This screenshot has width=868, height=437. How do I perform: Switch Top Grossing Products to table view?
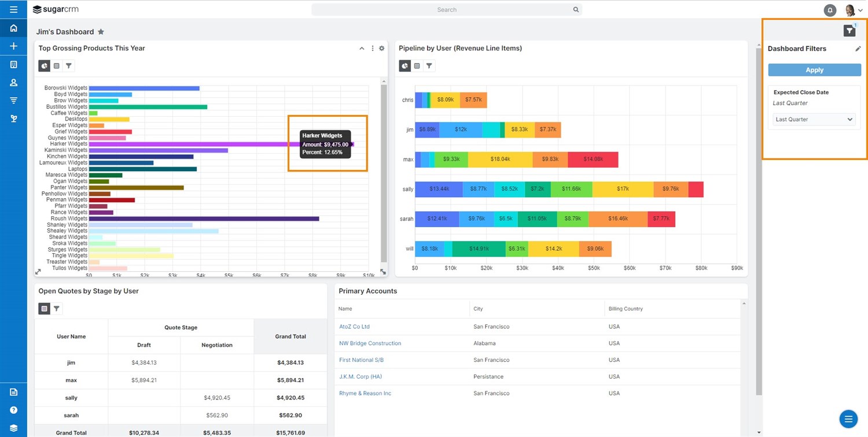56,66
